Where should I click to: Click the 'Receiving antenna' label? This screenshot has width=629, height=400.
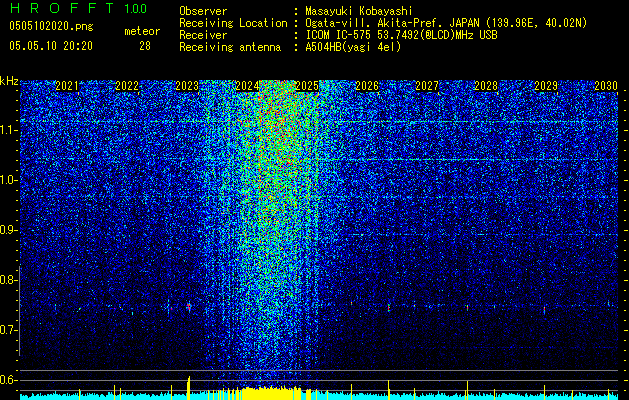point(230,47)
